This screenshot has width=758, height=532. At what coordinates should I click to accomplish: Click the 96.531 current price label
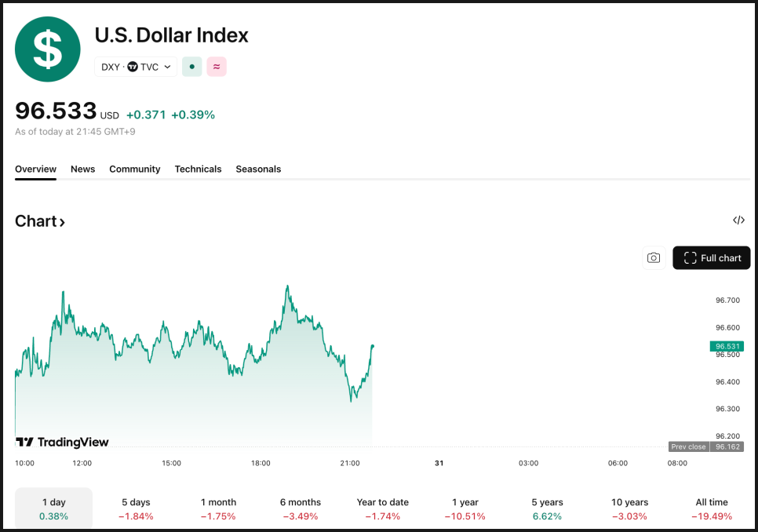727,346
